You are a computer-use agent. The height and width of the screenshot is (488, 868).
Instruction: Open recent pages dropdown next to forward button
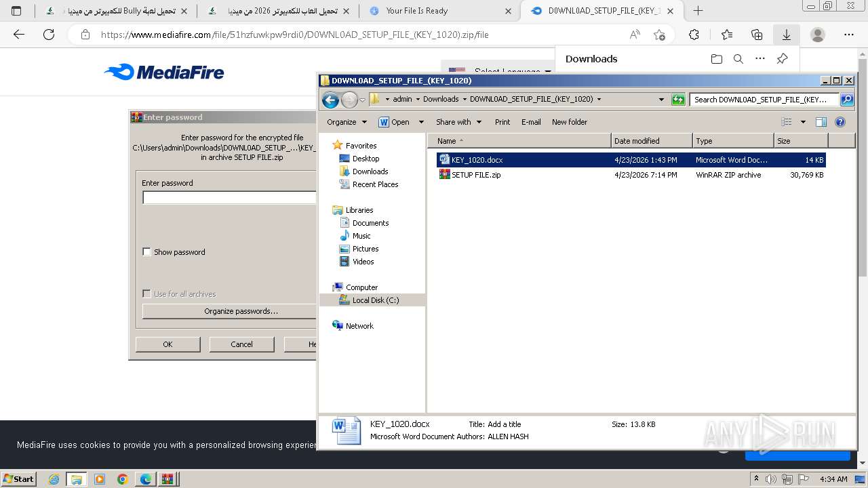(x=363, y=100)
